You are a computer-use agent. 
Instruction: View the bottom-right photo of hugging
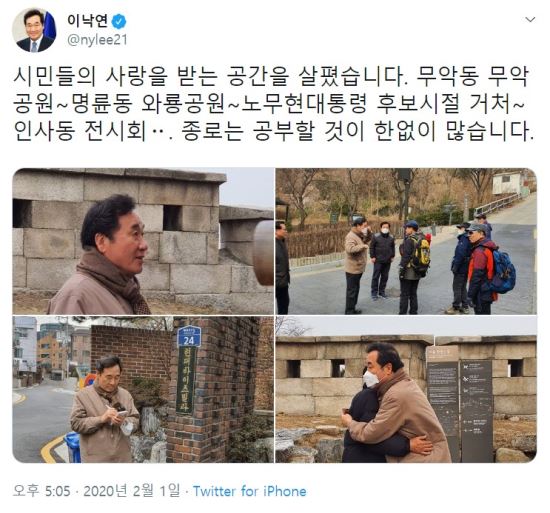click(x=406, y=390)
